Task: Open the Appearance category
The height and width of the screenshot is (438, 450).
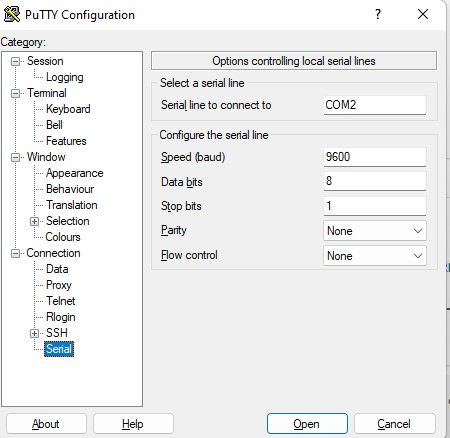Action: 75,173
